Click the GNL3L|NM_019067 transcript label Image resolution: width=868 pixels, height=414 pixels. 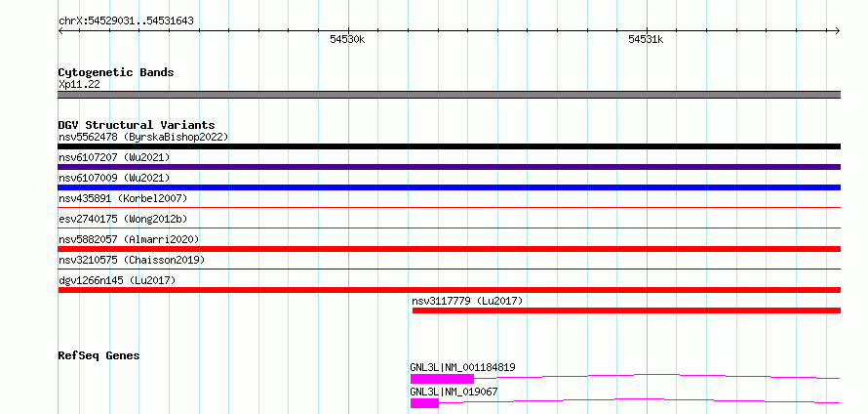coord(454,392)
